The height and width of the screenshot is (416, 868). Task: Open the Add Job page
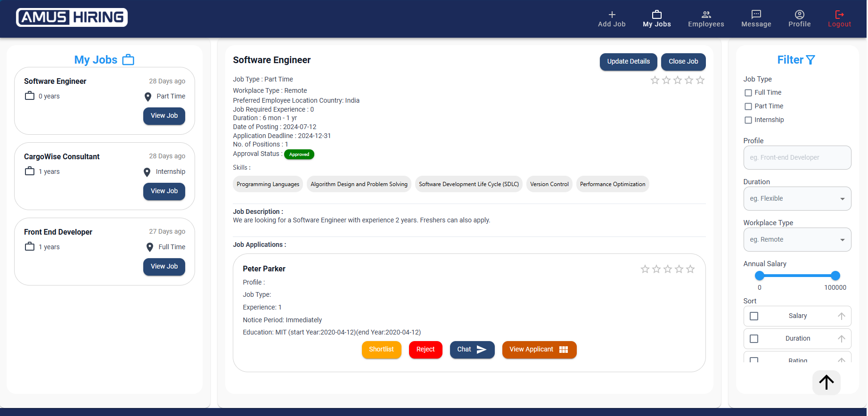pyautogui.click(x=613, y=19)
